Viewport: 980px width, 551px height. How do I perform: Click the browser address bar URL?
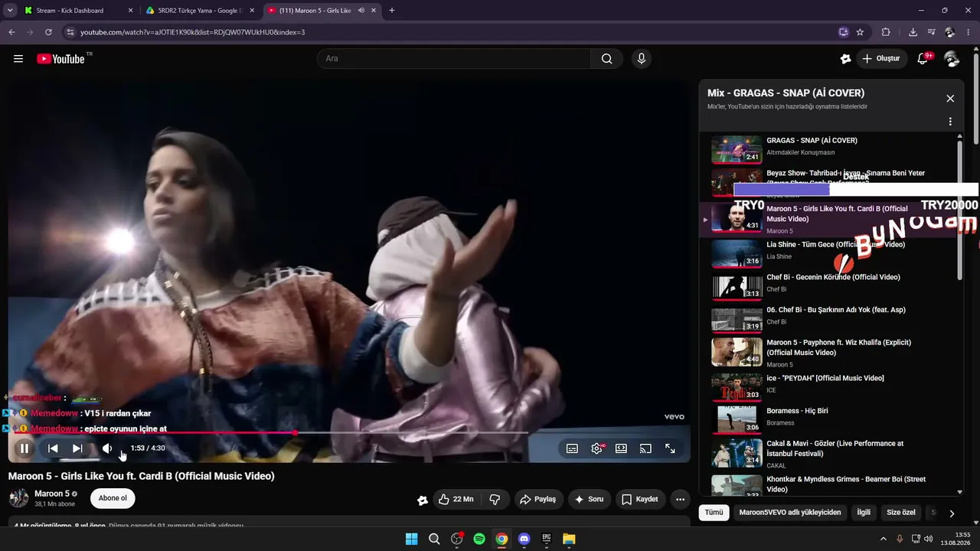(x=193, y=32)
